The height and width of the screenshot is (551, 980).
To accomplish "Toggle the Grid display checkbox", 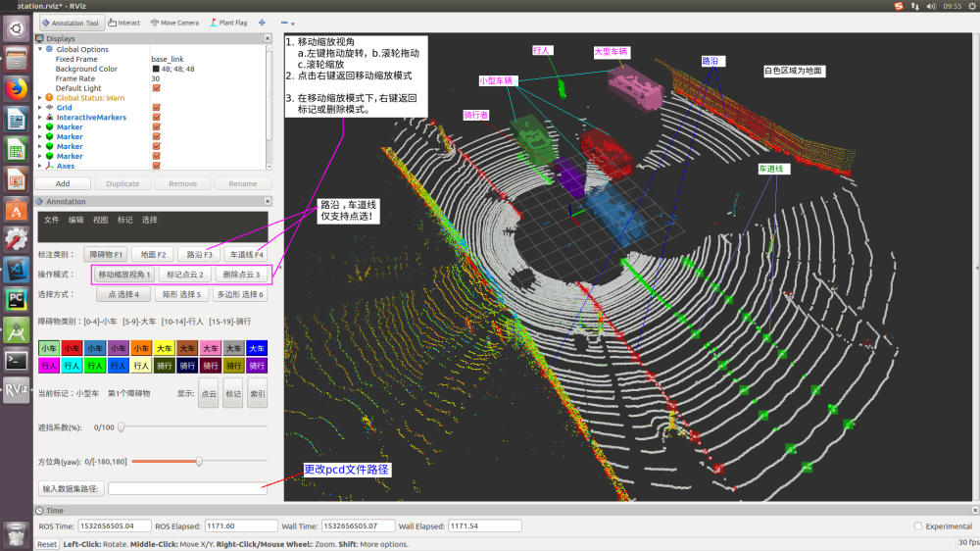I will 156,108.
